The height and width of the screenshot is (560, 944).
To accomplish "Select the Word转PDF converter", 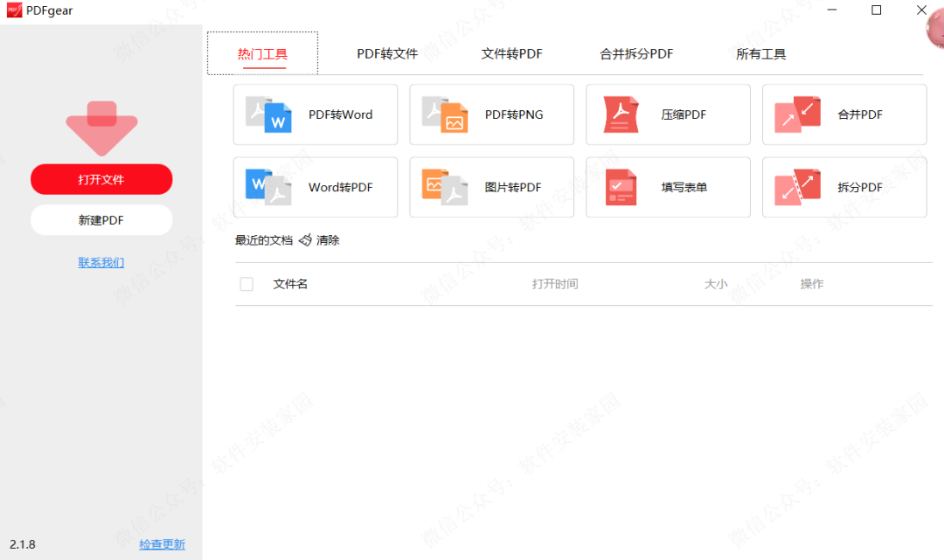I will click(x=315, y=187).
